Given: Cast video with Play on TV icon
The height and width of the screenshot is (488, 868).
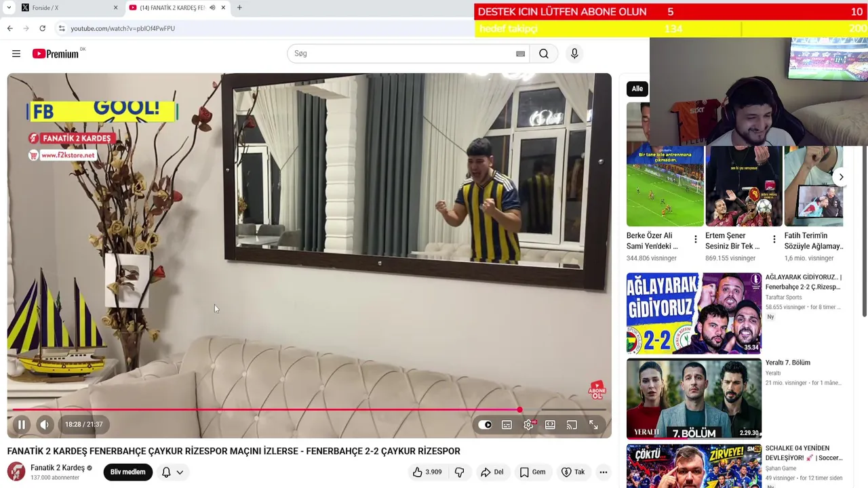Looking at the screenshot, I should click(572, 424).
